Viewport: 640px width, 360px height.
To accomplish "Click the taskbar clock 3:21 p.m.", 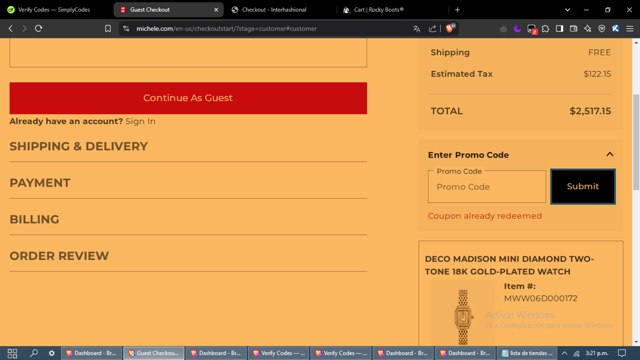I will click(597, 353).
